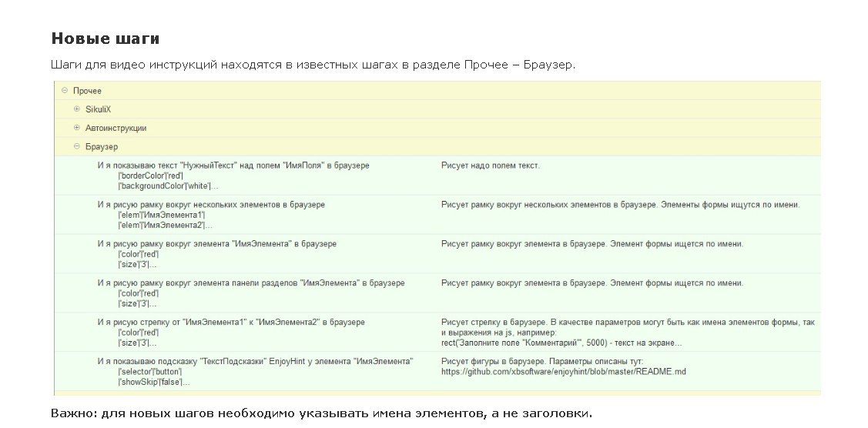868x428 pixels.
Task: Expand the Автоинструкции node
Action: pyautogui.click(x=77, y=128)
